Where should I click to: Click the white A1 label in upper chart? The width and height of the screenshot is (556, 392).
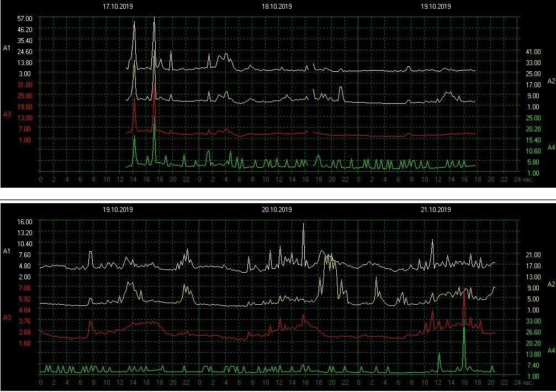7,48
